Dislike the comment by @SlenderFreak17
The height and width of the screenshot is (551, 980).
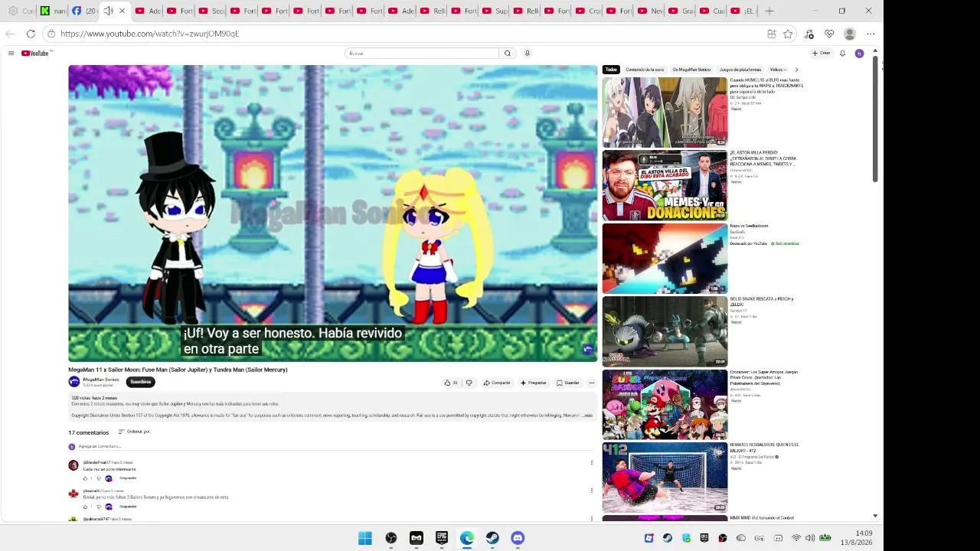click(x=98, y=478)
